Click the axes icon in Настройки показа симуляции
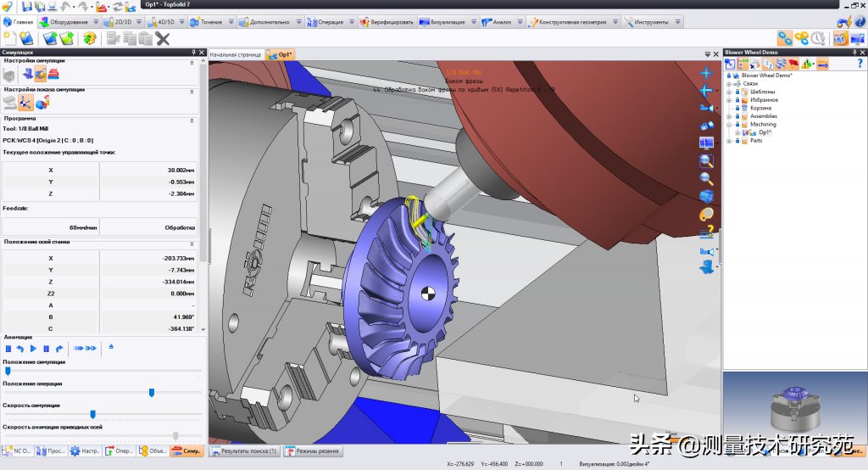868x470 pixels. click(25, 102)
